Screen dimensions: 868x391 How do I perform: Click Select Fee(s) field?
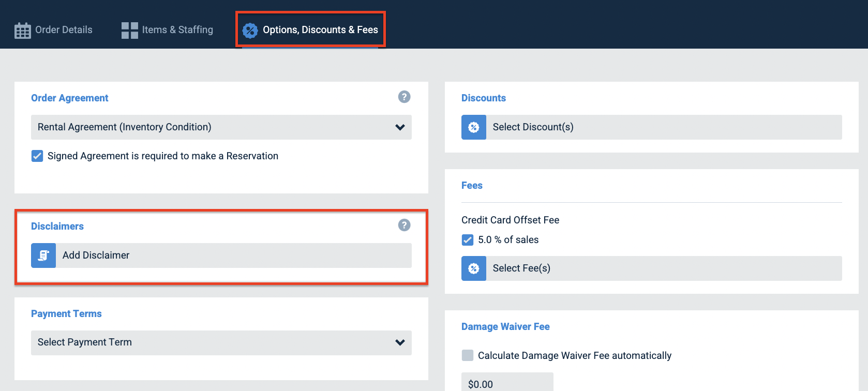tap(652, 268)
